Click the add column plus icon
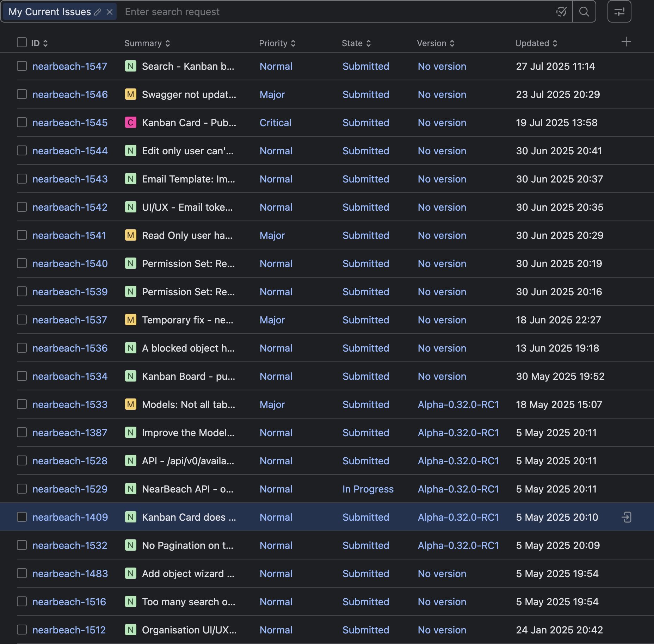Screen dimensions: 654x644 (x=626, y=42)
